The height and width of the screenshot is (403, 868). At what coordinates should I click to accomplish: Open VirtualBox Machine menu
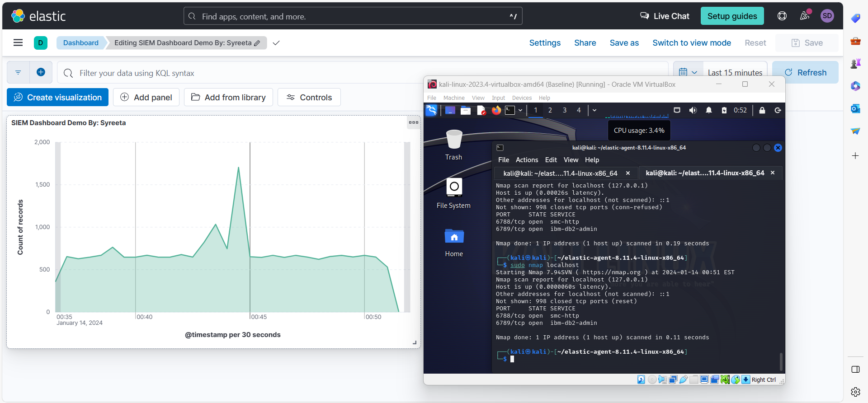click(x=454, y=98)
